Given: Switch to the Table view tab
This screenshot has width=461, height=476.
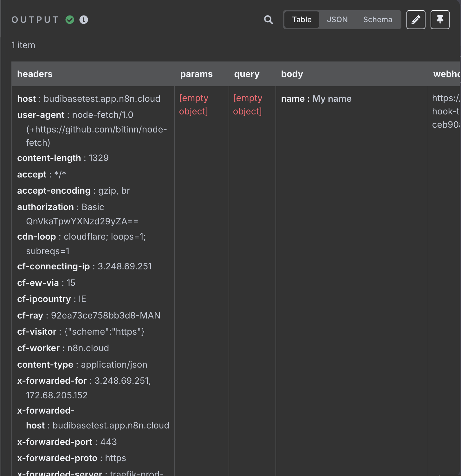Looking at the screenshot, I should [x=302, y=20].
